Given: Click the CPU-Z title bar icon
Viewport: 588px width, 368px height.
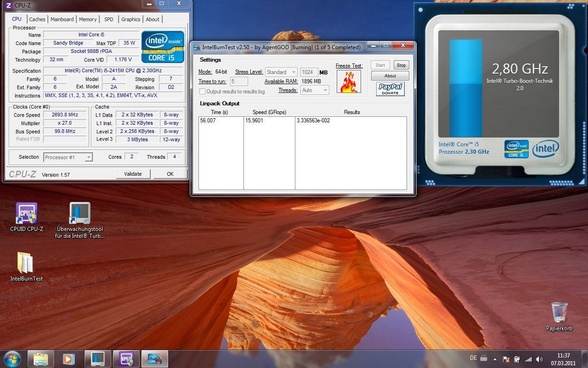Looking at the screenshot, I should click(x=8, y=5).
